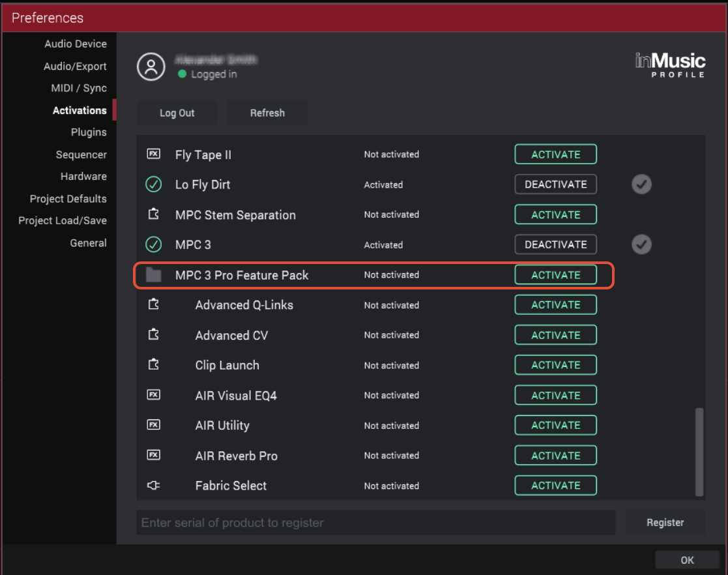The image size is (728, 575).
Task: Select the Advanced Q-Links product name
Action: coord(244,305)
